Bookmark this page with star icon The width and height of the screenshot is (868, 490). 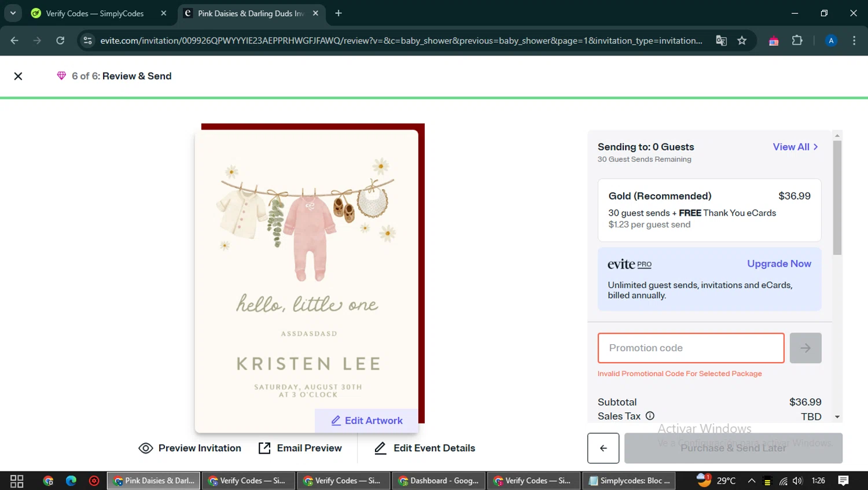tap(742, 40)
